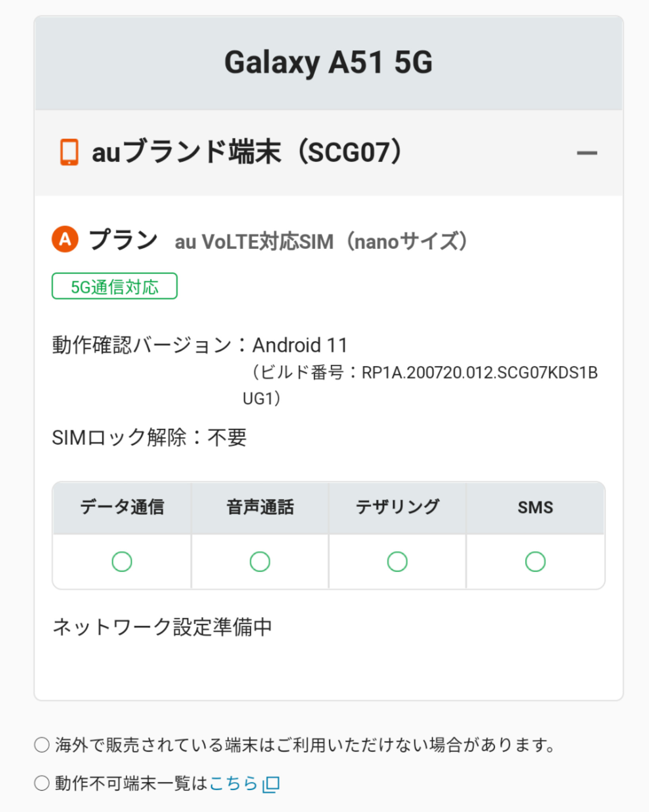Open the こちら unsupported devices link
The height and width of the screenshot is (812, 649).
pyautogui.click(x=233, y=783)
